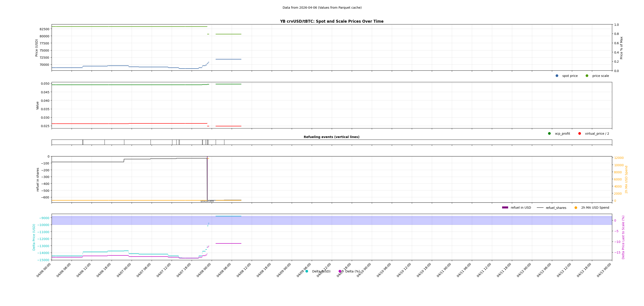Click the green price scale legend marker

pos(587,76)
